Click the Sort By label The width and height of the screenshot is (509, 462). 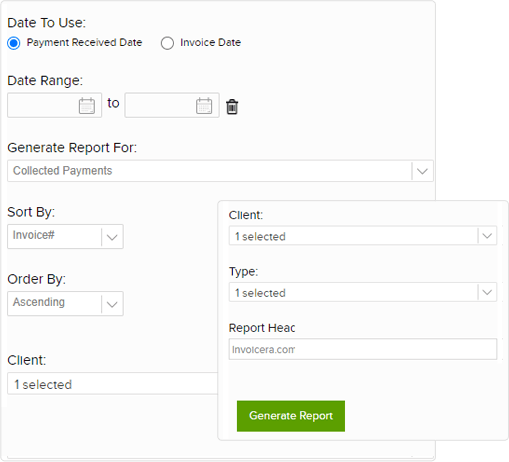[31, 212]
